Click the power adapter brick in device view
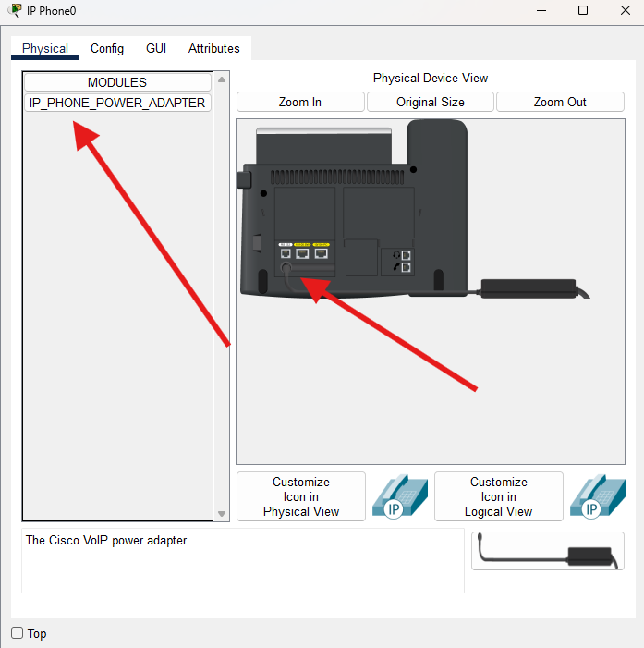Screen dimensions: 644x648 pyautogui.click(x=529, y=288)
